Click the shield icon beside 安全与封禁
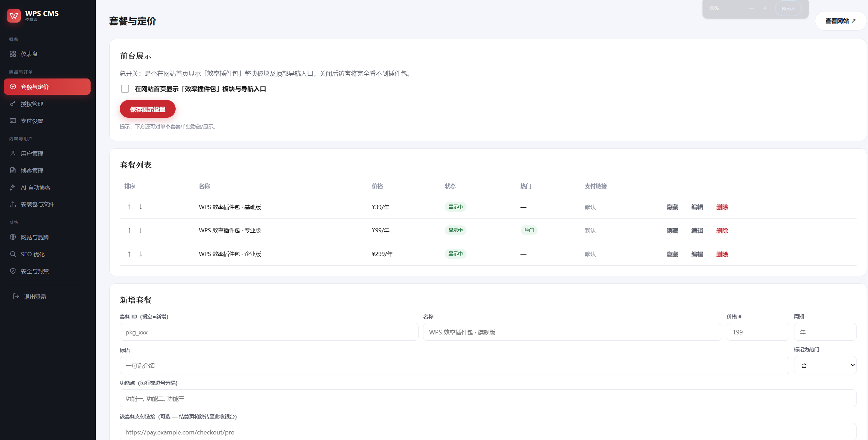The width and height of the screenshot is (868, 440). click(x=13, y=271)
